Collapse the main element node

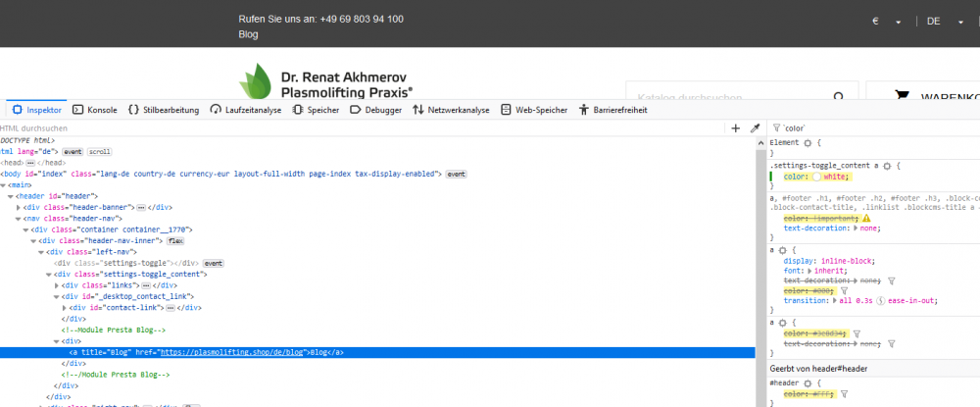(x=3, y=185)
